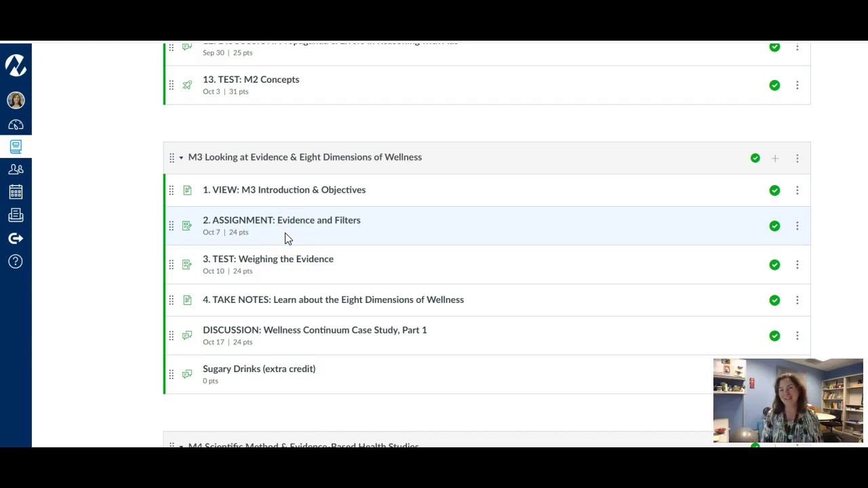Grab drag handle for TAKE NOTES row
The width and height of the screenshot is (868, 488).
click(171, 300)
